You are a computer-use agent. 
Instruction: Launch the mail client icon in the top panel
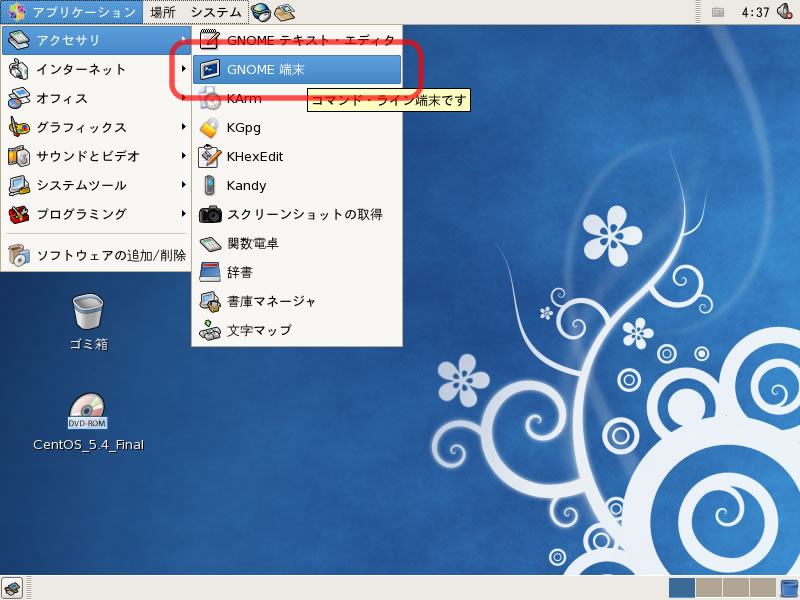(285, 12)
